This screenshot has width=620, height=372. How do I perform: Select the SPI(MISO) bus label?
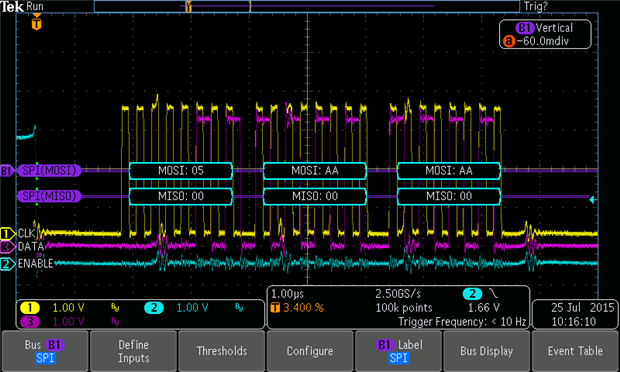(x=49, y=196)
